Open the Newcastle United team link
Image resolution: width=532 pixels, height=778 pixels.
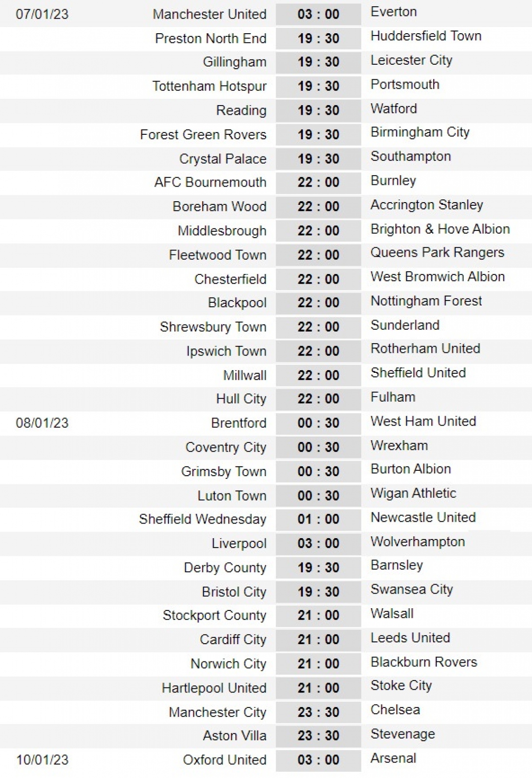point(423,517)
